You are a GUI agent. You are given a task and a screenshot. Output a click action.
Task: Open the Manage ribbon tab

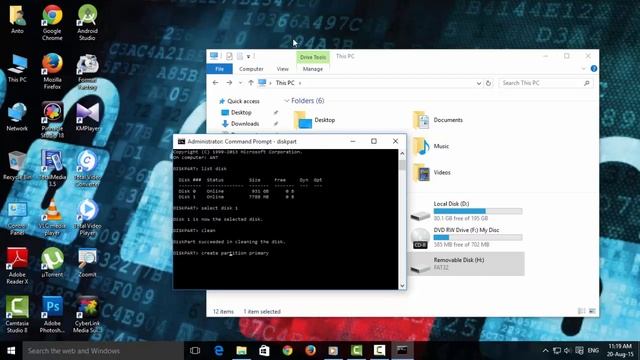coord(313,69)
